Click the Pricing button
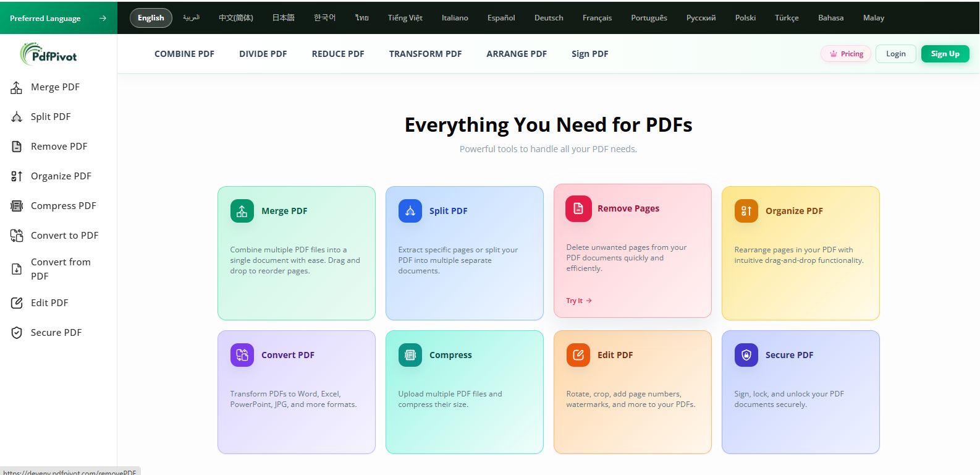The height and width of the screenshot is (475, 980). pyautogui.click(x=846, y=54)
